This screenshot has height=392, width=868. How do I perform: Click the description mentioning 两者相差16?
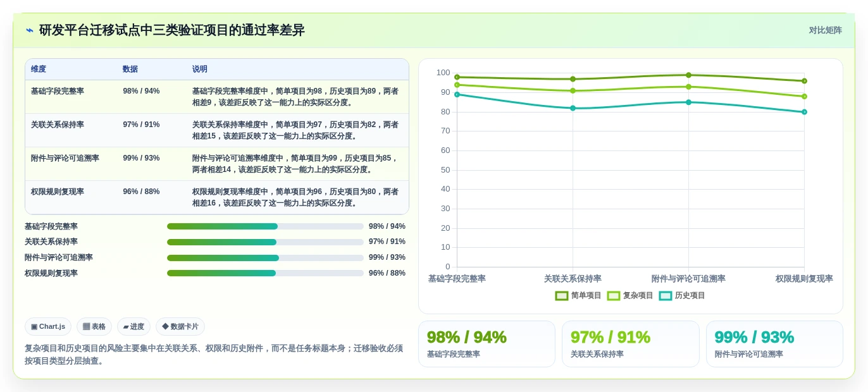(x=295, y=197)
